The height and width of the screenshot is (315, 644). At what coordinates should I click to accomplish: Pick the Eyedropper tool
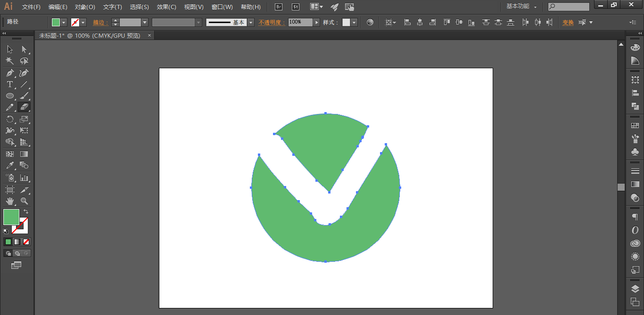(9, 166)
